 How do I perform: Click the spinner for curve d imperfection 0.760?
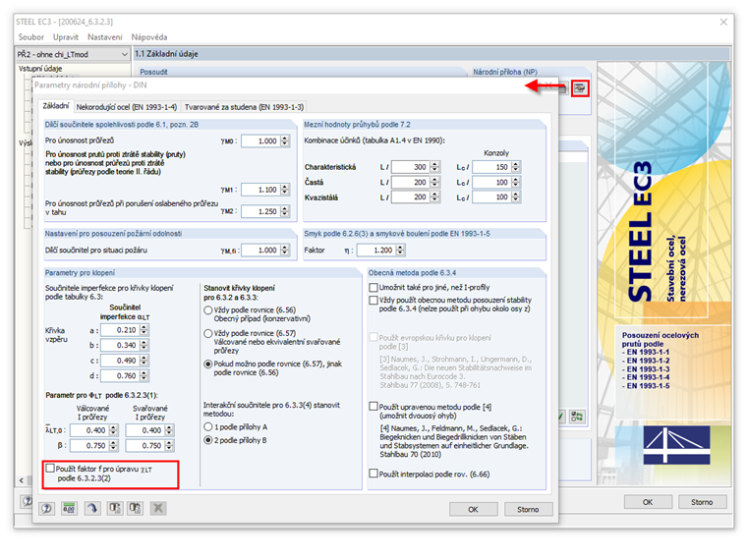[144, 375]
